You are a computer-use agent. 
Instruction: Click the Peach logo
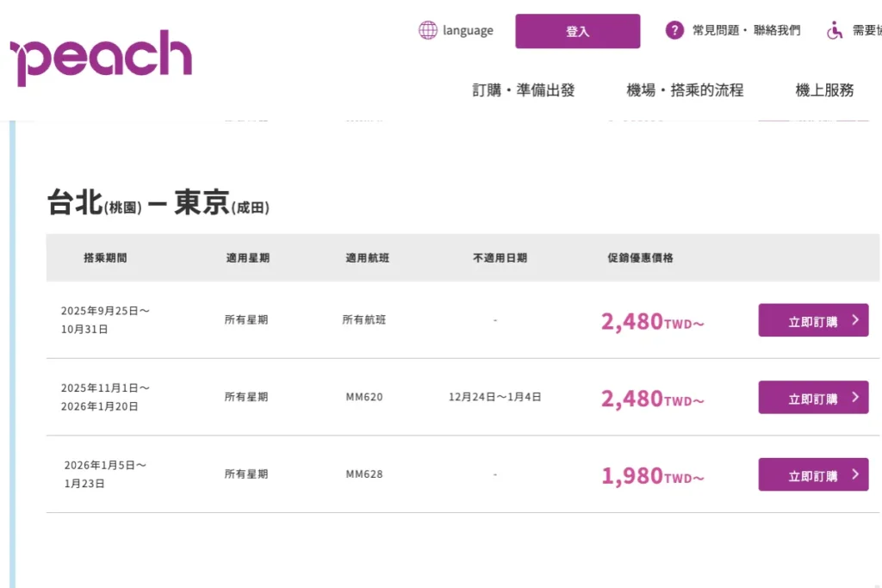(x=102, y=58)
